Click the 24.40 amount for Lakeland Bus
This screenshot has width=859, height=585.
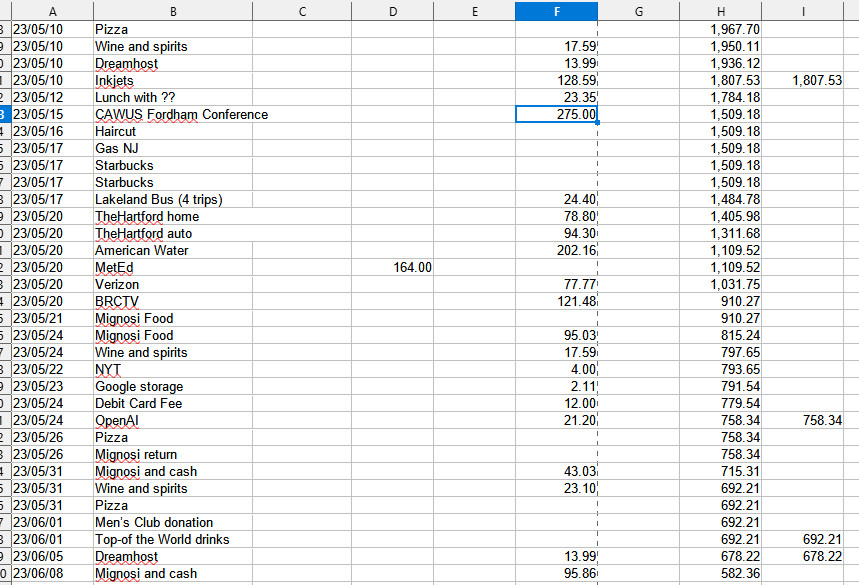(557, 199)
